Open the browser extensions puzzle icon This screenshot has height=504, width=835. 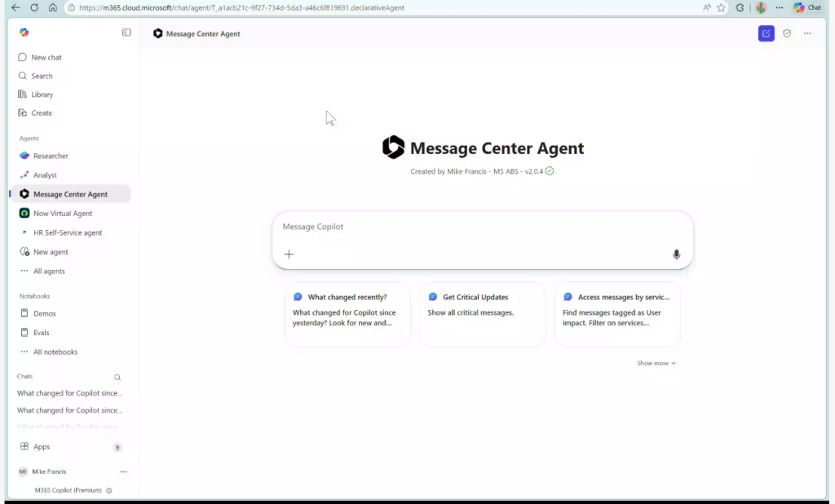pyautogui.click(x=740, y=7)
